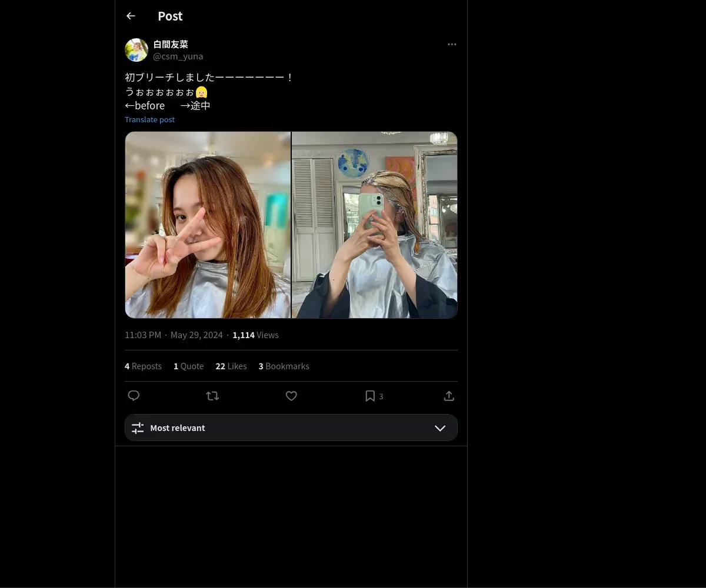Click the filter sliders icon
Viewport: 706px width, 588px height.
point(138,428)
